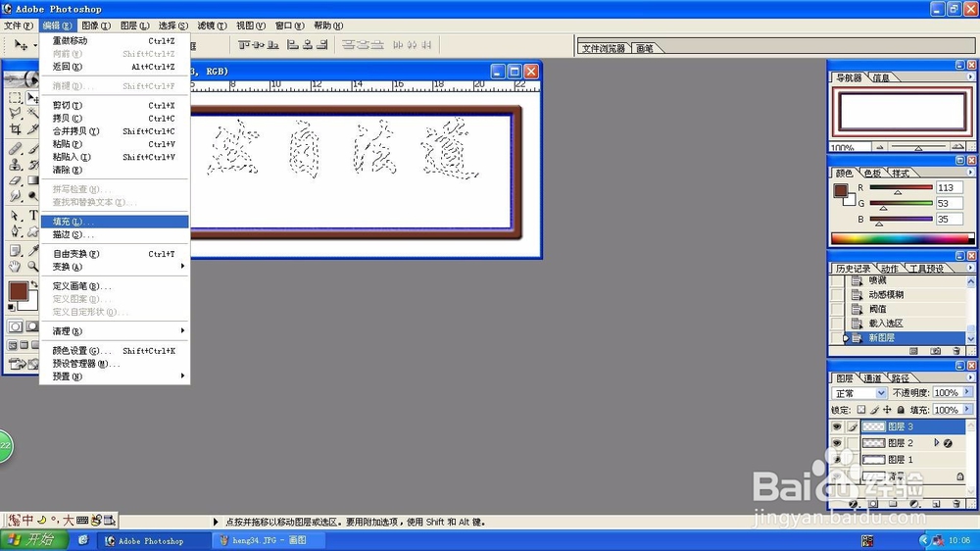Select the Hand tool

[15, 267]
